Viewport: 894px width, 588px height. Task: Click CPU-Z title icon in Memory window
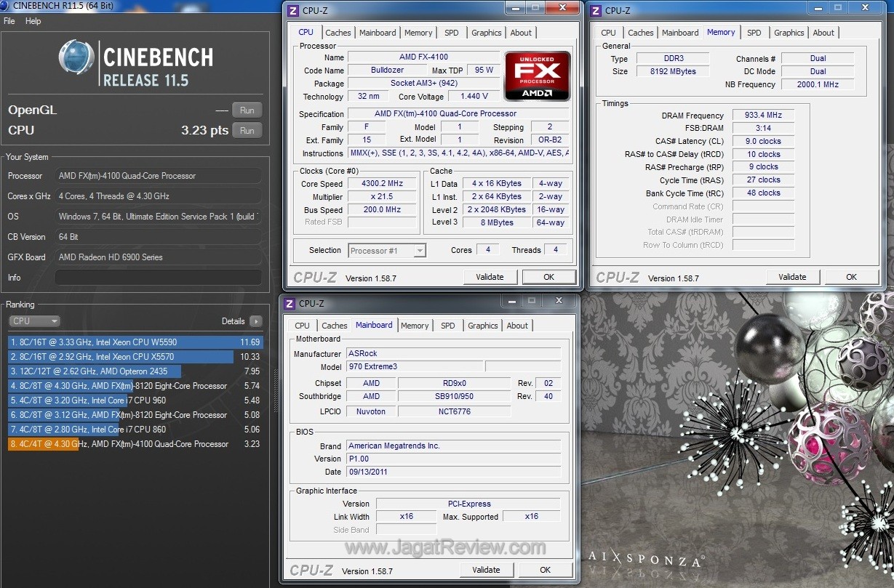(x=596, y=10)
